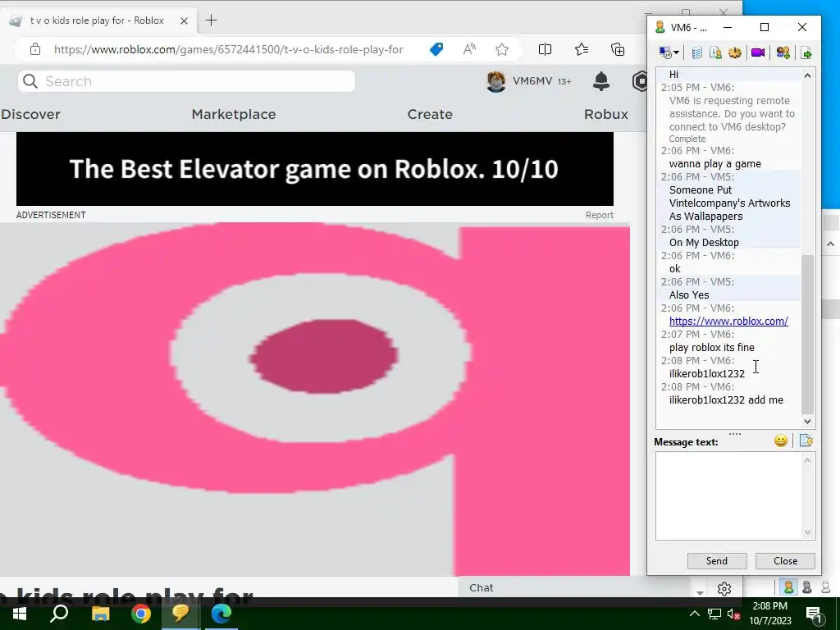
Task: Click the 'wanna play a game' message
Action: (714, 164)
